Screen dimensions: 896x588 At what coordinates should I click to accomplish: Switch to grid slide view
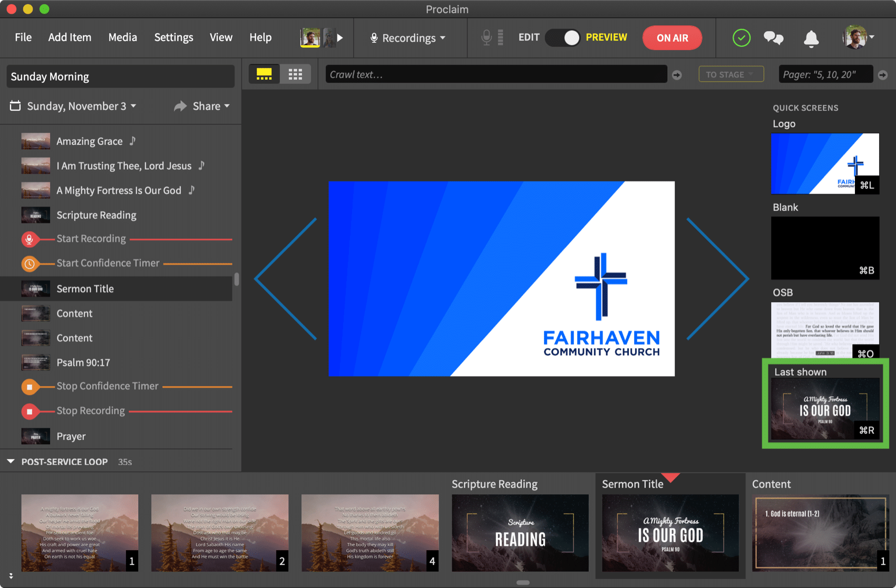click(x=295, y=74)
